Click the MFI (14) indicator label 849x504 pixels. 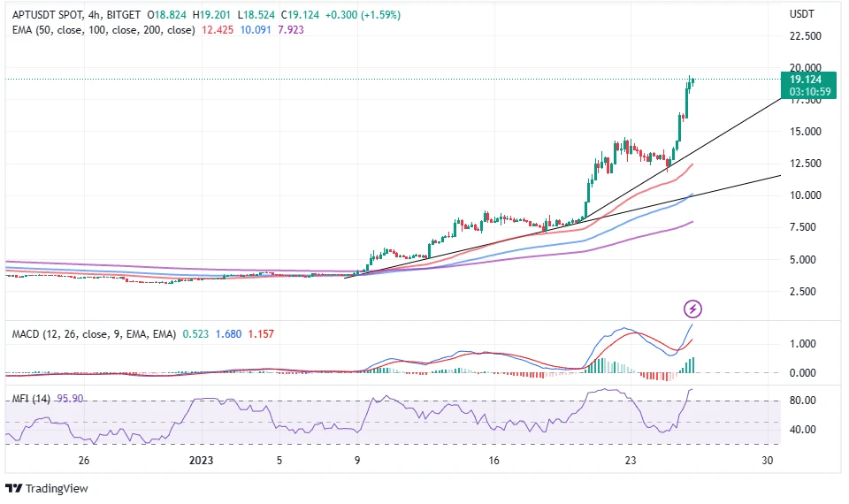[31, 399]
